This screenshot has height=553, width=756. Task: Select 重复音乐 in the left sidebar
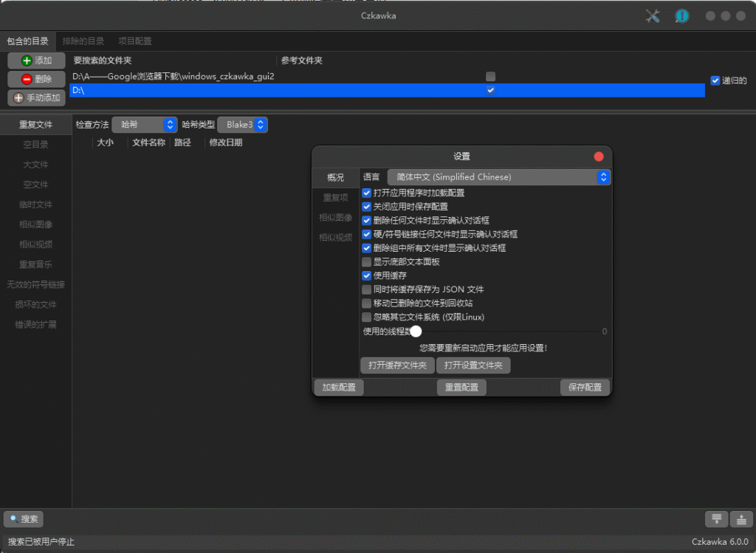click(35, 265)
